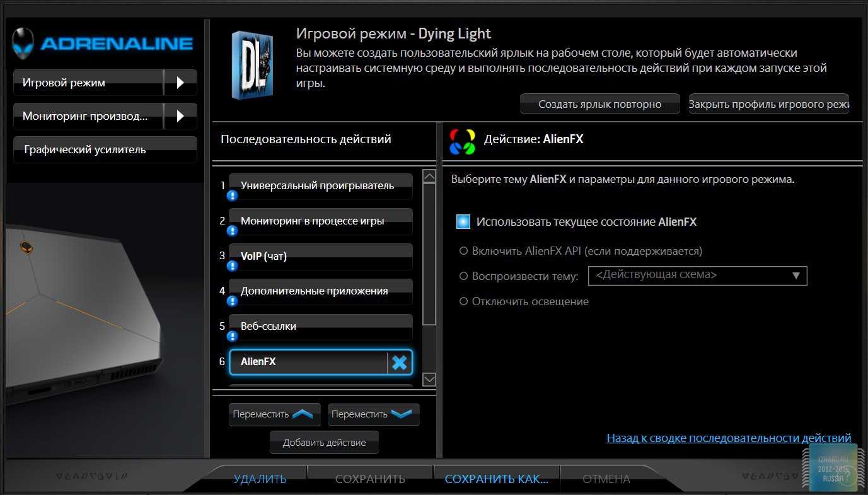Screen dimensions: 868x495
Task: Click info badge on Универсальный проигрыватель item
Action: point(233,195)
